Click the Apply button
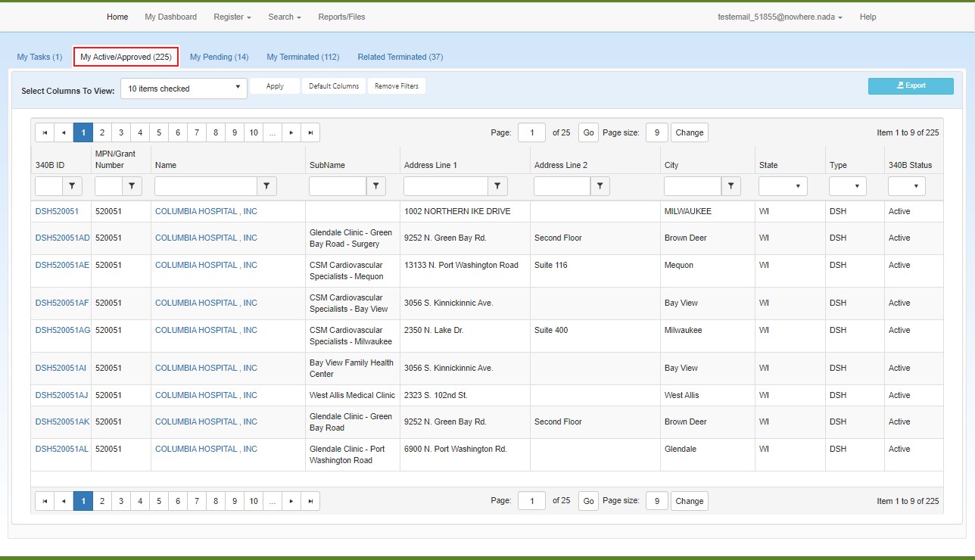This screenshot has width=975, height=560. pyautogui.click(x=275, y=86)
